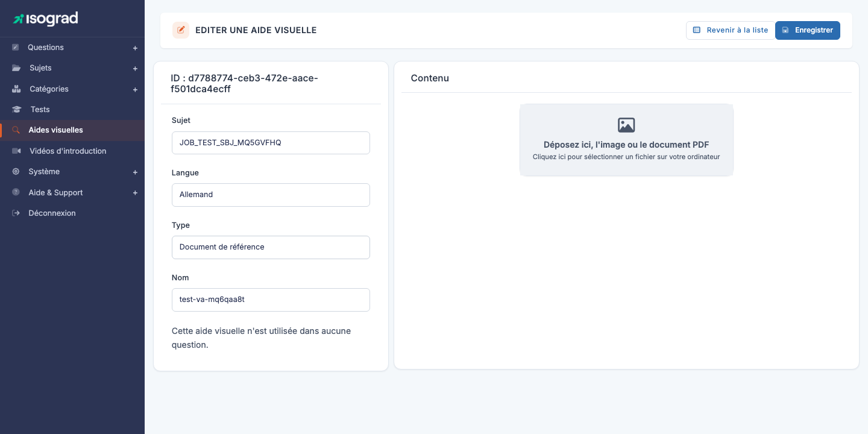Go to the Tests menu item
Viewport: 868px width, 434px height.
pyautogui.click(x=72, y=110)
